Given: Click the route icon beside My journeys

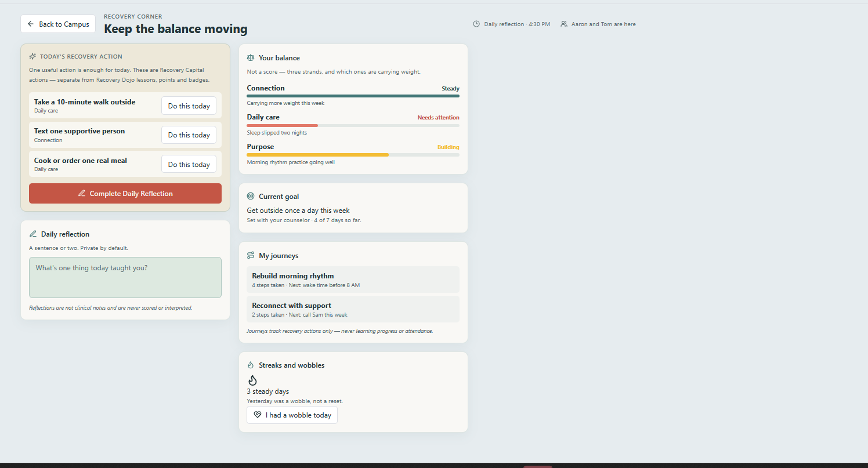Looking at the screenshot, I should [x=251, y=256].
